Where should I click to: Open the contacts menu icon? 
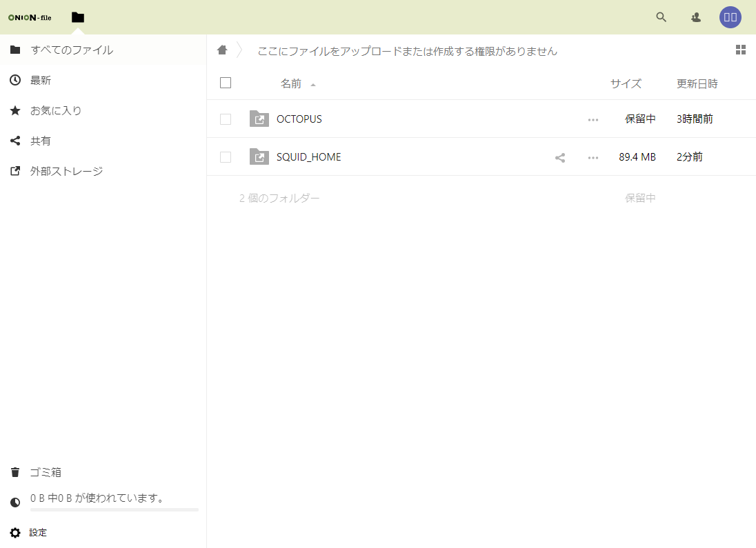(696, 17)
